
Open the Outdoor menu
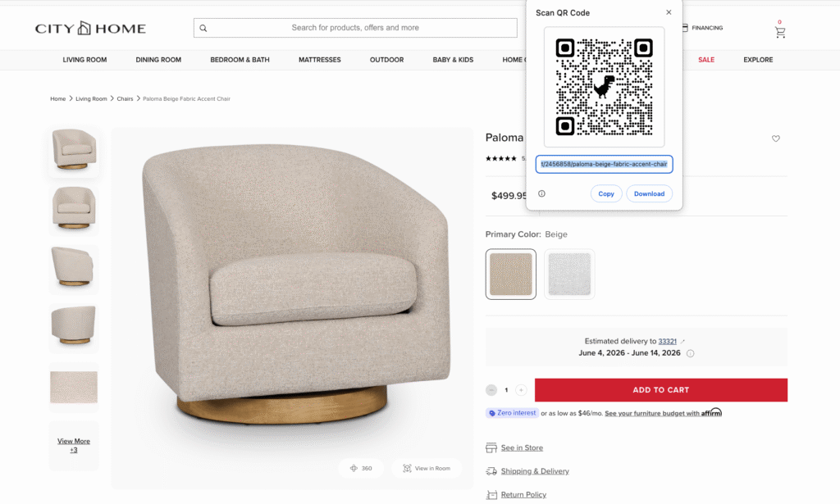pyautogui.click(x=387, y=60)
